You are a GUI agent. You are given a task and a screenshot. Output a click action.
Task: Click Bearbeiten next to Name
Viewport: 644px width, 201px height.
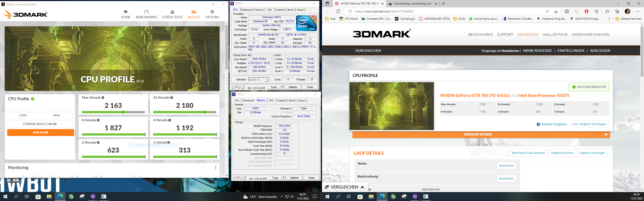tap(506, 165)
